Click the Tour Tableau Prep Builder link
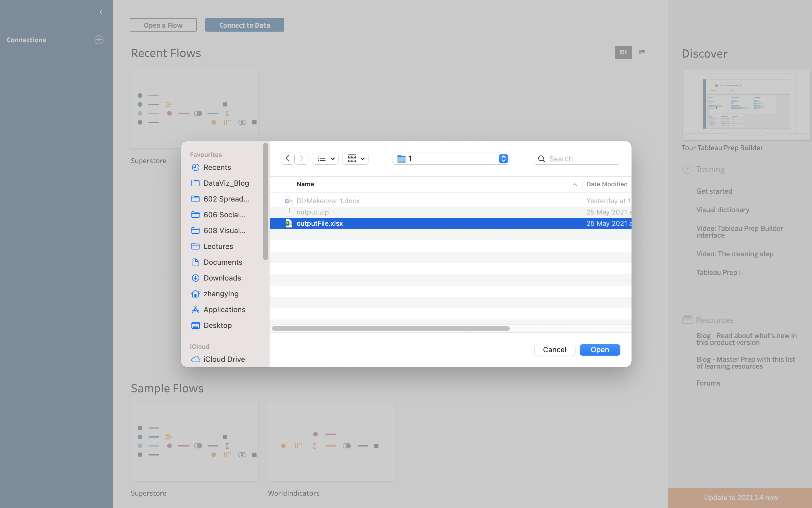This screenshot has width=812, height=508. (x=722, y=148)
